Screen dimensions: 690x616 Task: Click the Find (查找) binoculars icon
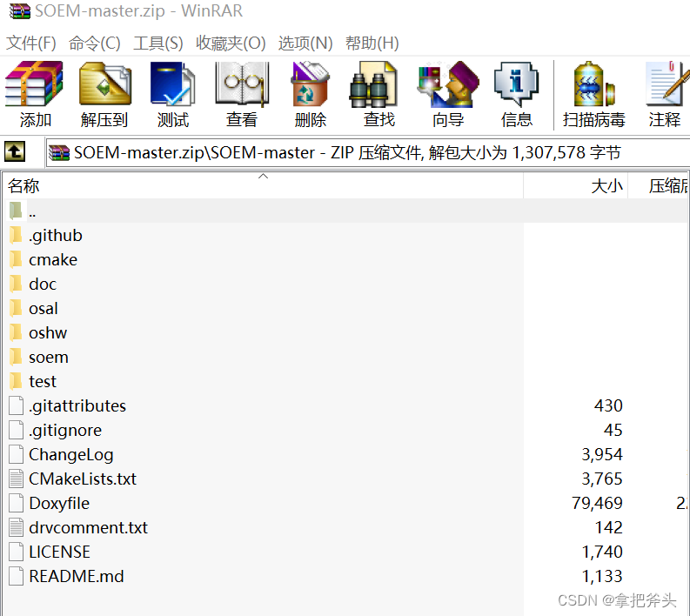[373, 84]
